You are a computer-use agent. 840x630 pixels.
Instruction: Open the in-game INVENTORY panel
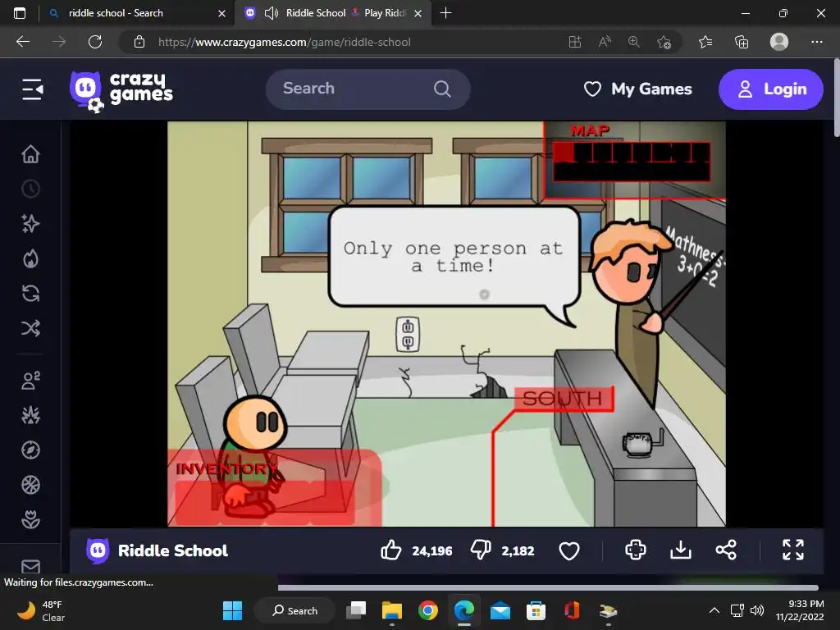[x=274, y=487]
